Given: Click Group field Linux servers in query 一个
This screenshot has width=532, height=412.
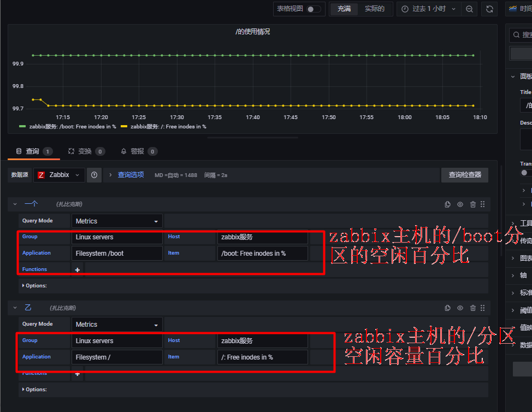Looking at the screenshot, I should (x=117, y=237).
